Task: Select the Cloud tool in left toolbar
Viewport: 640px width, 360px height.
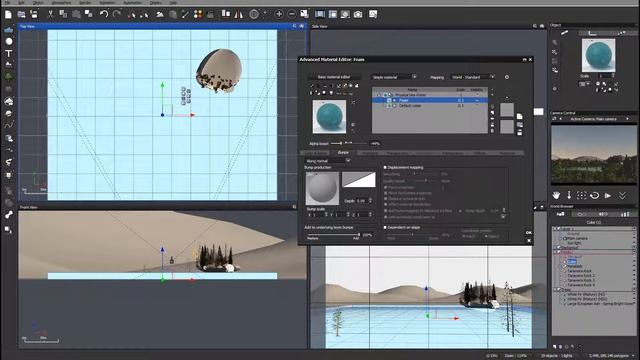Action: (x=9, y=101)
